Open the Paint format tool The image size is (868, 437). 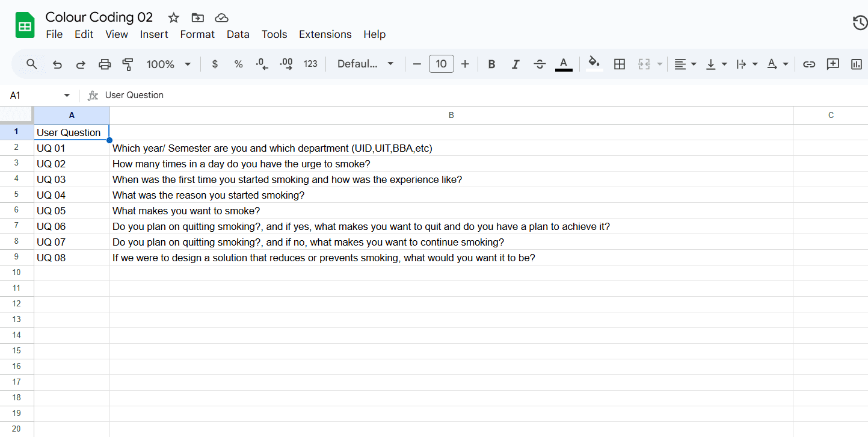[x=128, y=64]
